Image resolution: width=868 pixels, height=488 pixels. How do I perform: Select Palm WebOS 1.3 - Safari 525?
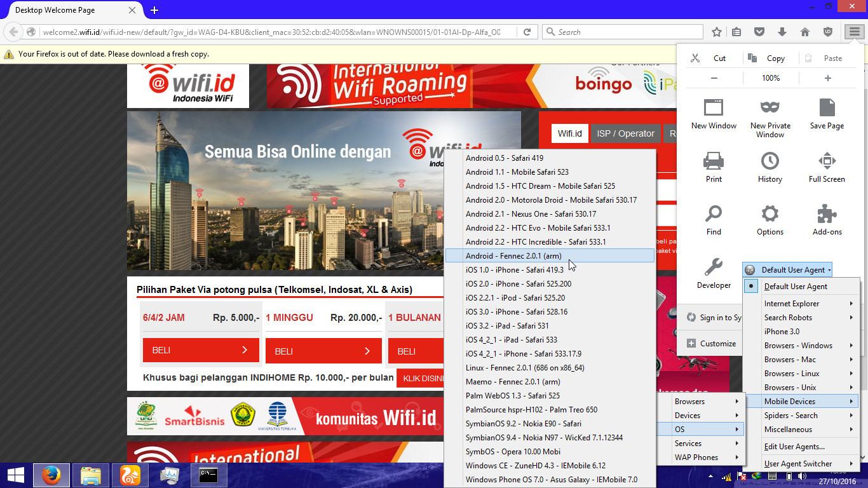550,396
